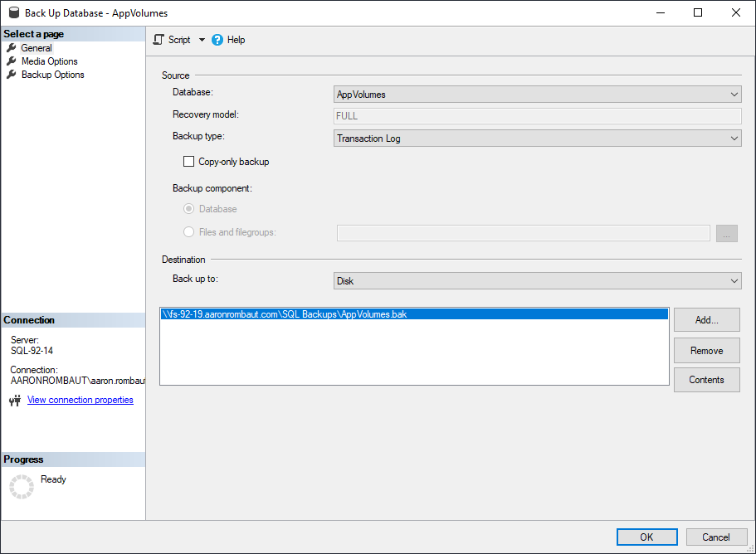Enable the Copy-only backup checkbox

tap(188, 162)
